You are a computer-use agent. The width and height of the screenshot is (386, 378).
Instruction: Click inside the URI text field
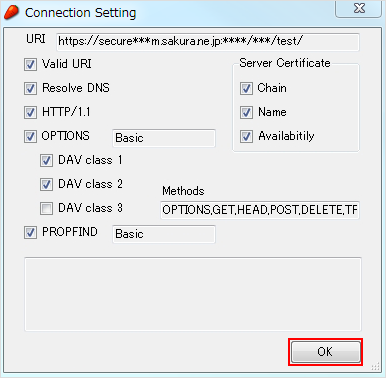208,42
